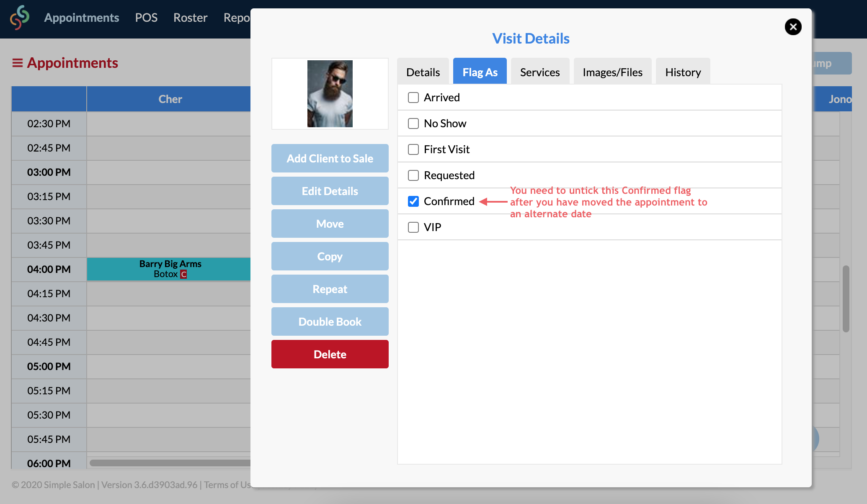Enable the VIP flag checkbox

[413, 227]
